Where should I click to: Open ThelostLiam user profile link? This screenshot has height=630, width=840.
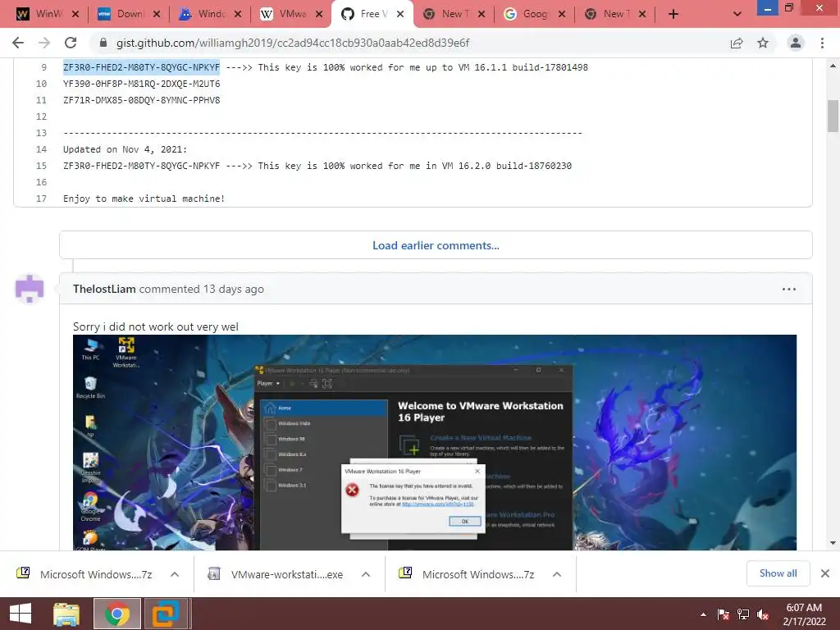tap(104, 289)
